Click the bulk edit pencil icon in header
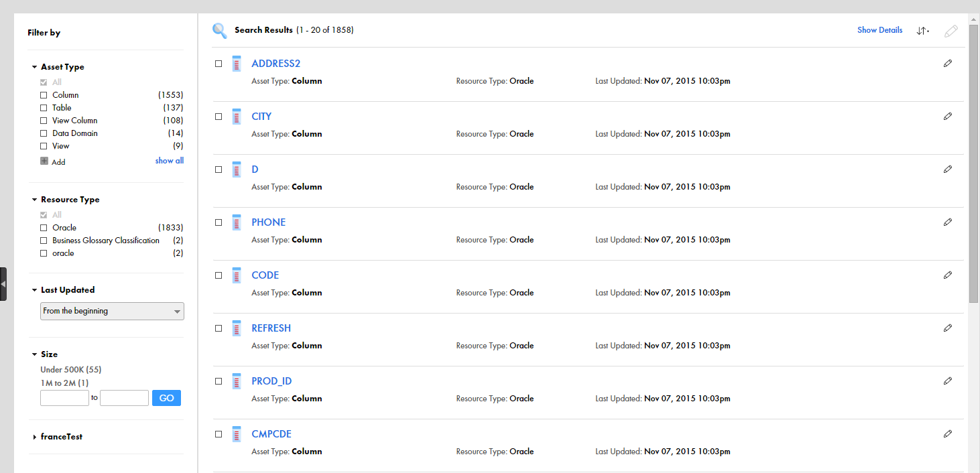Screen dimensions: 980x473 [x=951, y=31]
